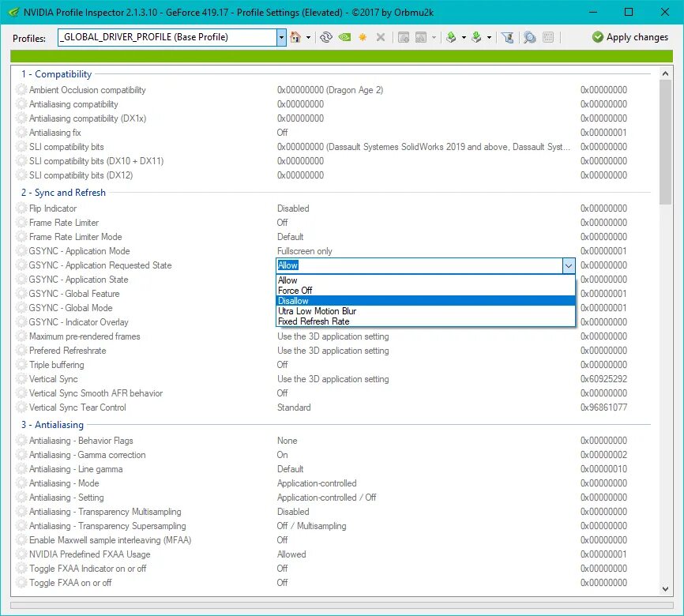This screenshot has height=616, width=684.
Task: Collapse the 2 - Sync and Refresh group header
Action: (64, 193)
